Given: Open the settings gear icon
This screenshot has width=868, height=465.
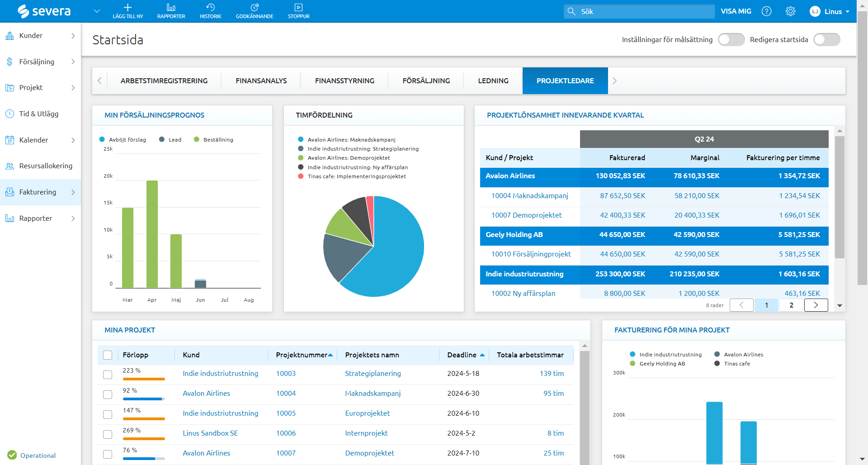Looking at the screenshot, I should [x=790, y=11].
